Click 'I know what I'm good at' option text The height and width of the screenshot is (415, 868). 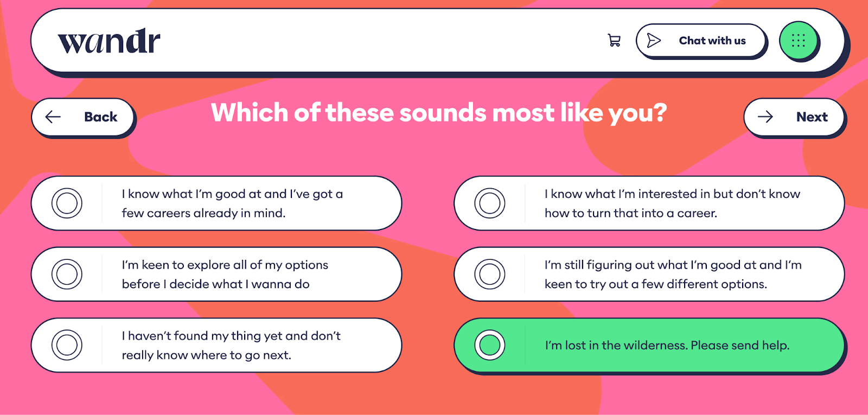click(x=232, y=194)
